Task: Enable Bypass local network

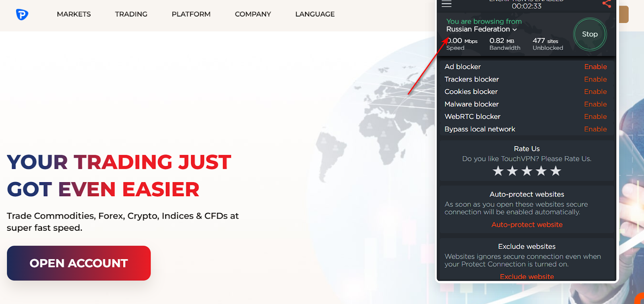Action: tap(595, 129)
